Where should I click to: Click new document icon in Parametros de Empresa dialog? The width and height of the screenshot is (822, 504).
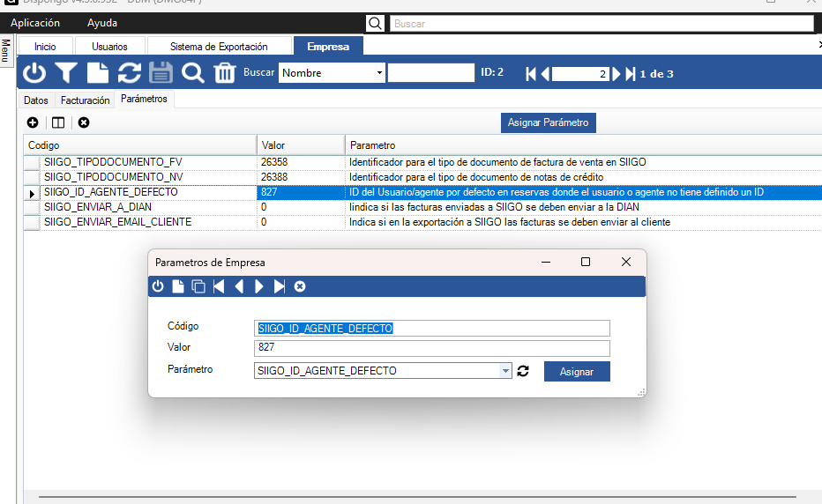(x=178, y=286)
